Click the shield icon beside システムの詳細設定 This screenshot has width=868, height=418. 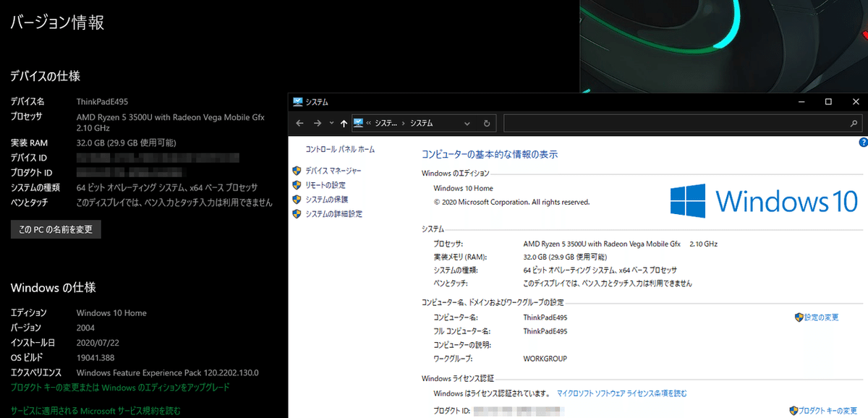click(x=296, y=213)
